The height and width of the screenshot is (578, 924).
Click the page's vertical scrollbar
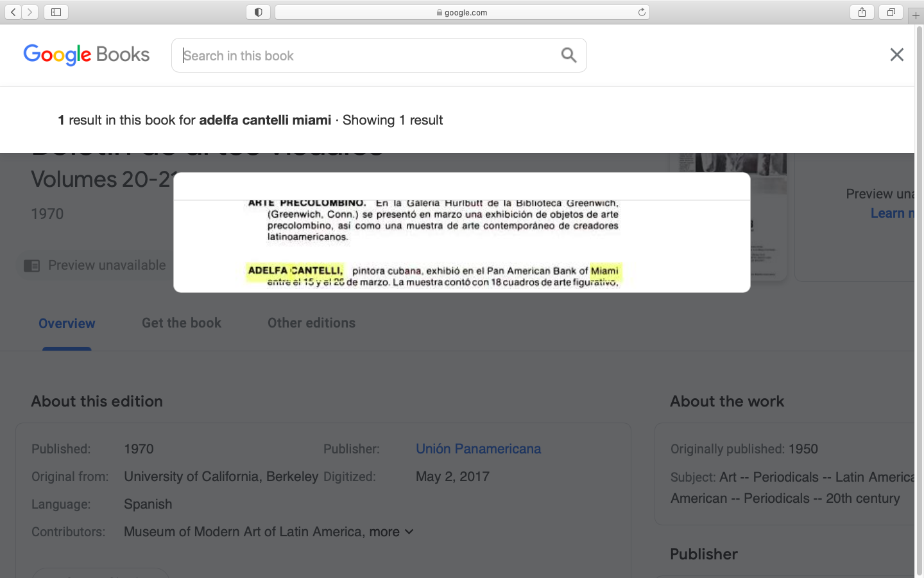[919, 301]
